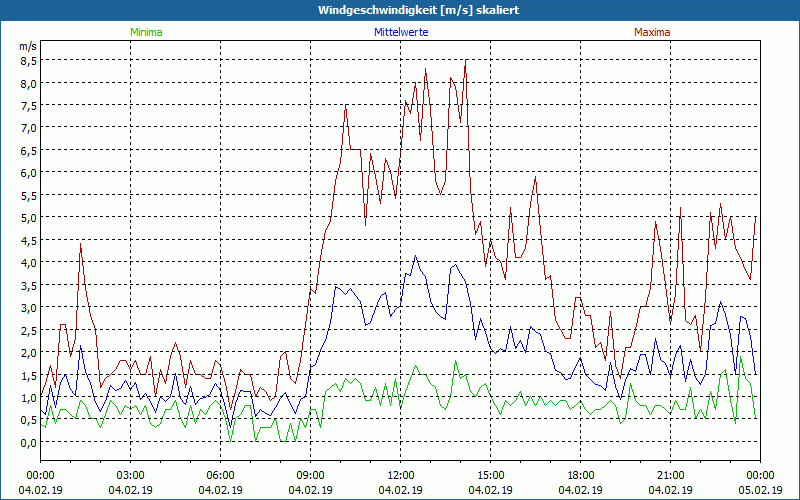Click the 6,5 y-axis value
800x500 pixels.
point(29,151)
